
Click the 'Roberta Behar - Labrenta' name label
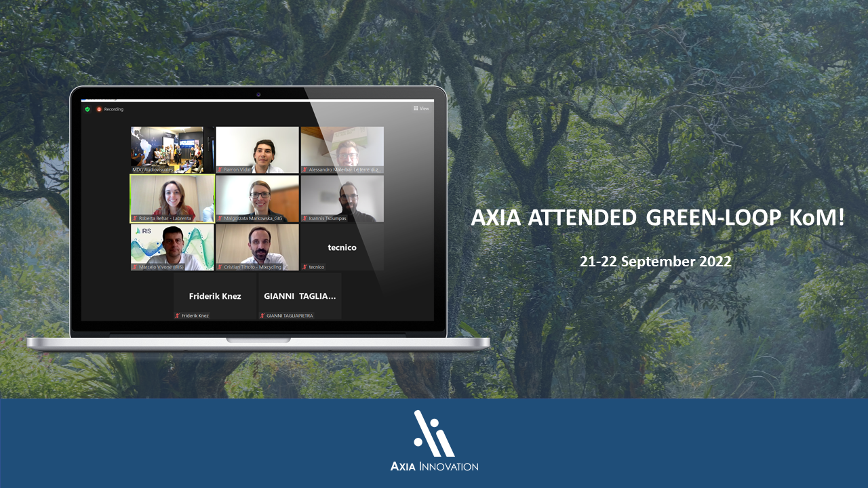click(x=165, y=218)
